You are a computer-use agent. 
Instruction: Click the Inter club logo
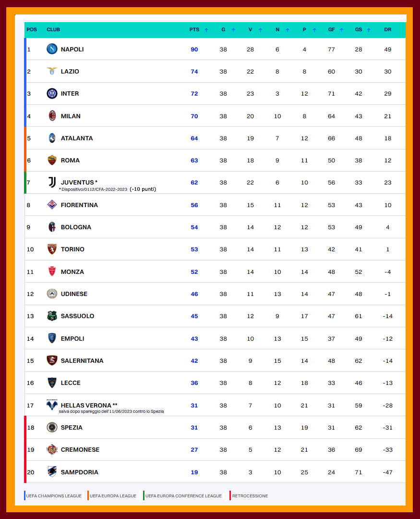pyautogui.click(x=52, y=93)
